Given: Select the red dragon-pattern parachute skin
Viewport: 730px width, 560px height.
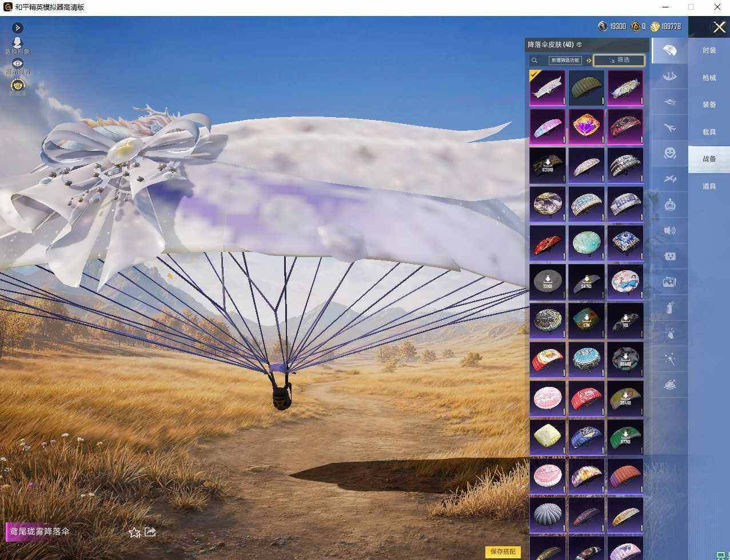Looking at the screenshot, I should tap(547, 243).
